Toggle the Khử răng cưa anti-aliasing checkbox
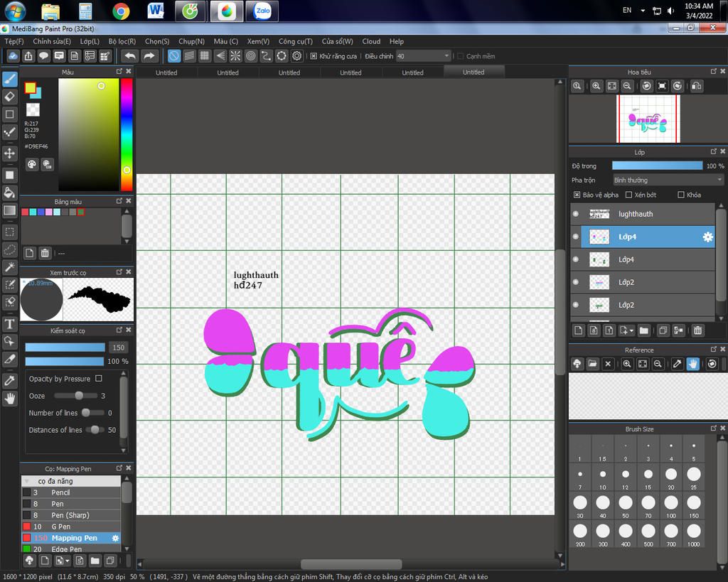The width and height of the screenshot is (728, 582). 314,56
